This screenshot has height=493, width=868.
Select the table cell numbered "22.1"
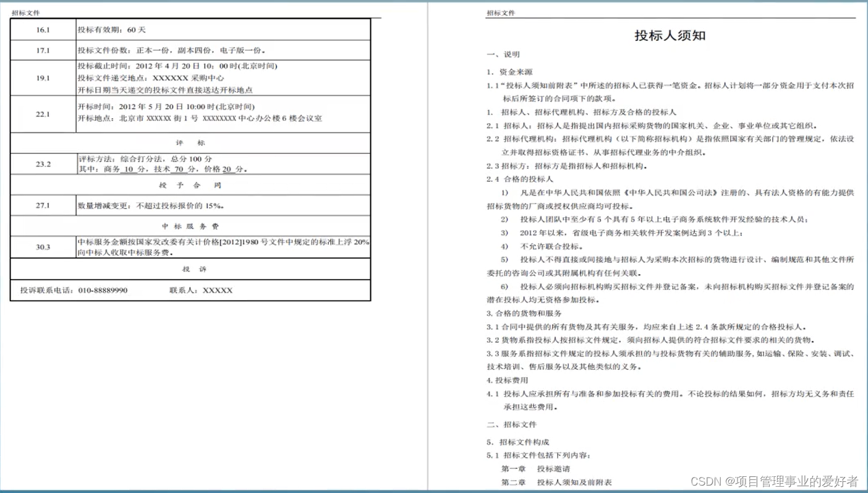pyautogui.click(x=43, y=114)
